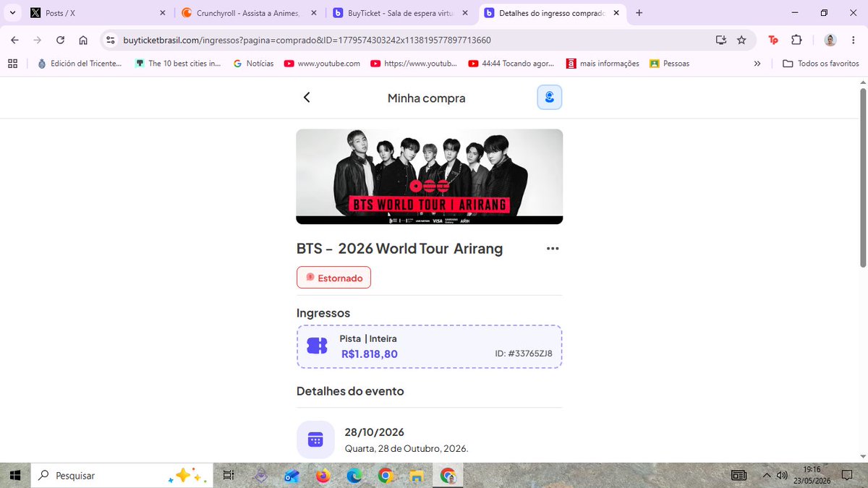Open Outlook from the taskbar
868x488 pixels.
coord(292,476)
